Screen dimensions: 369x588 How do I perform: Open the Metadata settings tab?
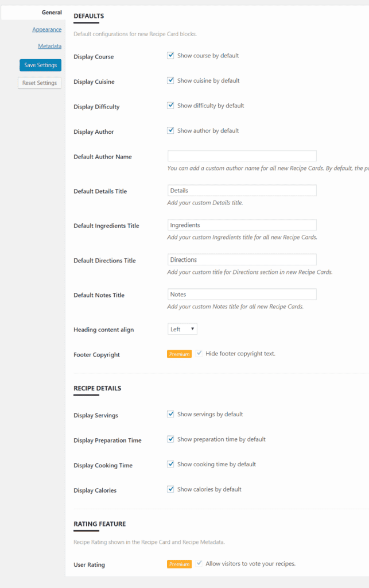click(x=49, y=46)
